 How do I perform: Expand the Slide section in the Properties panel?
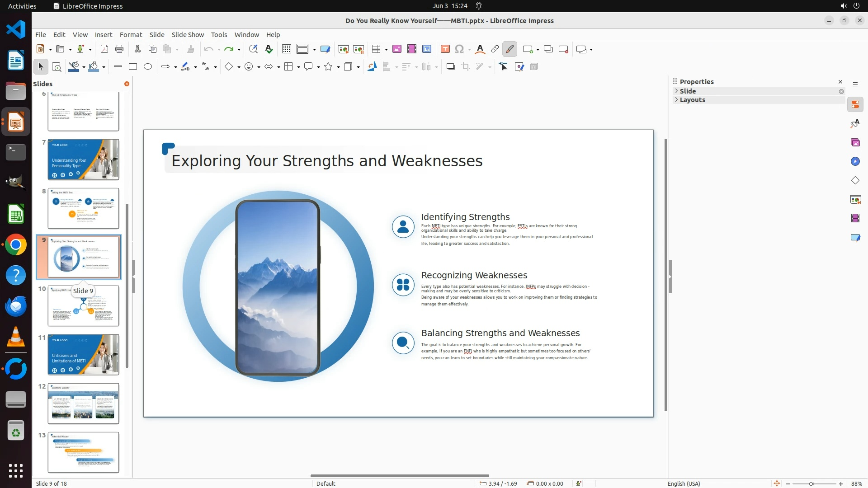[x=688, y=91]
